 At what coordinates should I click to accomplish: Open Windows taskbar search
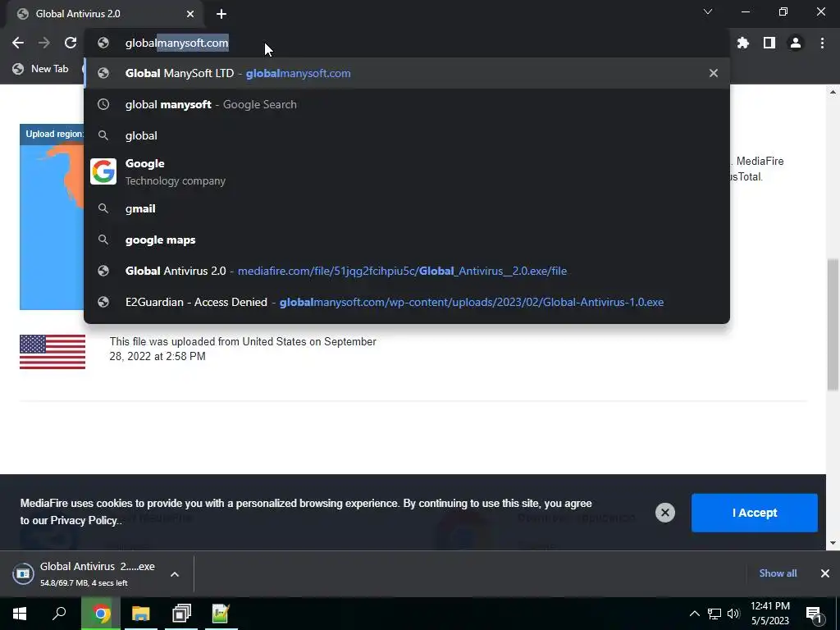point(59,614)
